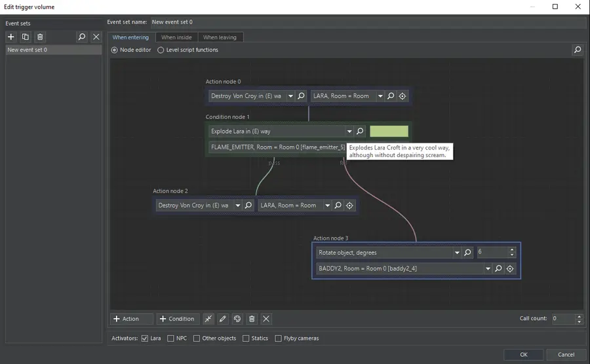Click the rename node pencil icon
This screenshot has height=364, width=590.
(x=223, y=319)
